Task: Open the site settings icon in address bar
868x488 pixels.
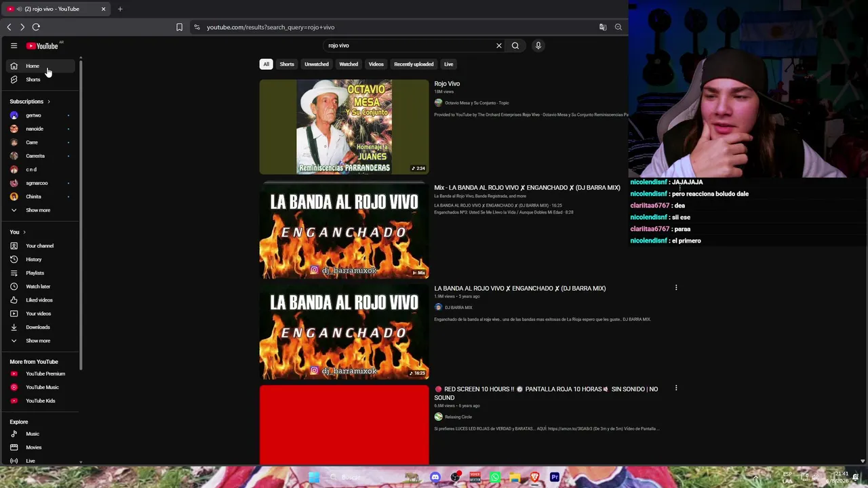Action: click(x=197, y=27)
